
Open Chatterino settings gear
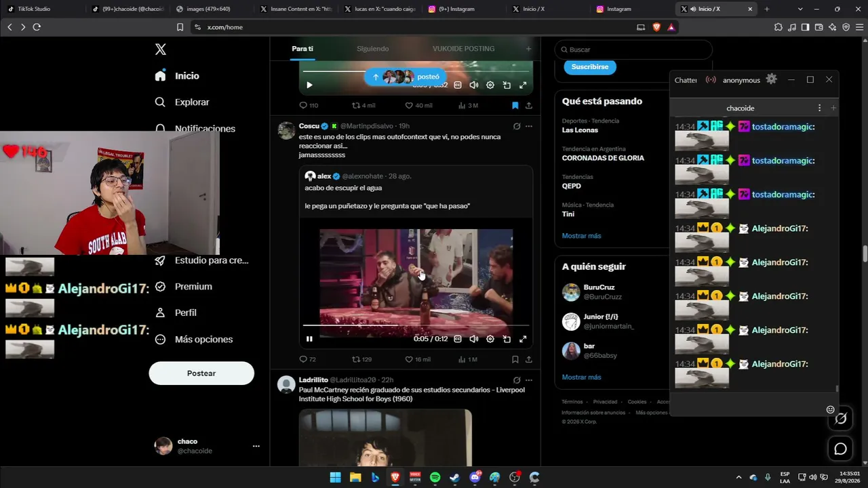coord(772,79)
